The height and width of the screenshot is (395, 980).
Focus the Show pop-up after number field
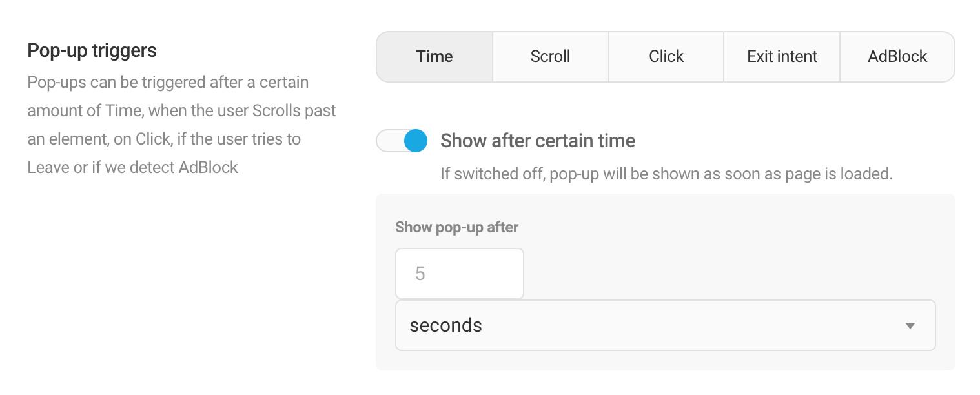tap(459, 274)
